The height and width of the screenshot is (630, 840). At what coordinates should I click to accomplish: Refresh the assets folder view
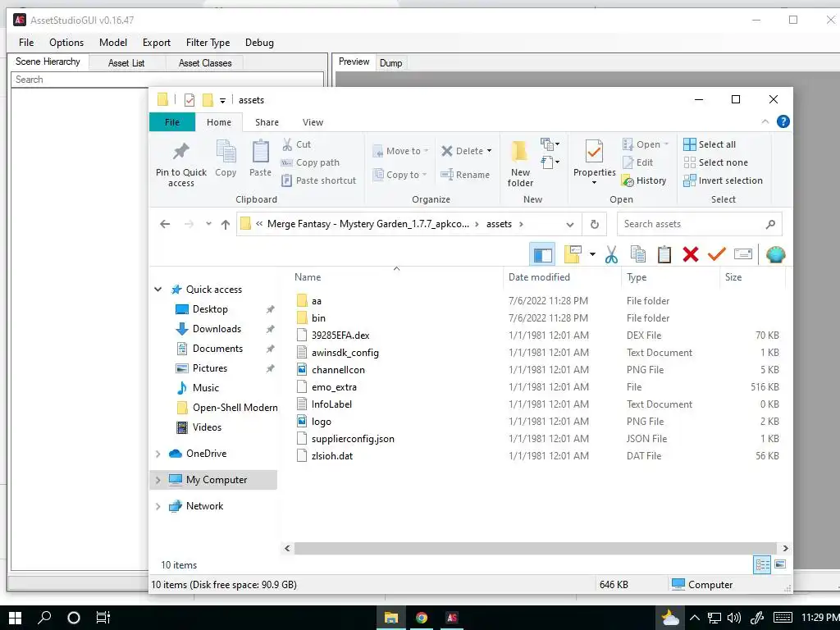click(595, 224)
